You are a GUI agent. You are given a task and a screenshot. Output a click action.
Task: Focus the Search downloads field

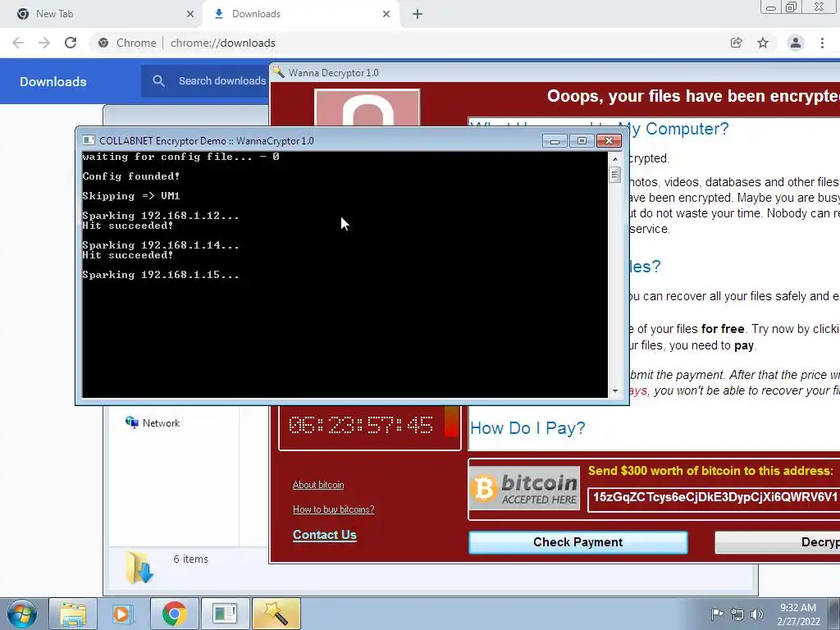coord(221,81)
